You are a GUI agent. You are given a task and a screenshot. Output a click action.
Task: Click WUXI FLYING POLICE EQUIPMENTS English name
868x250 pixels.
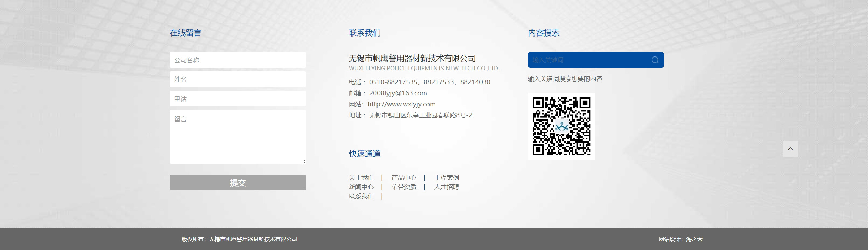tap(424, 68)
